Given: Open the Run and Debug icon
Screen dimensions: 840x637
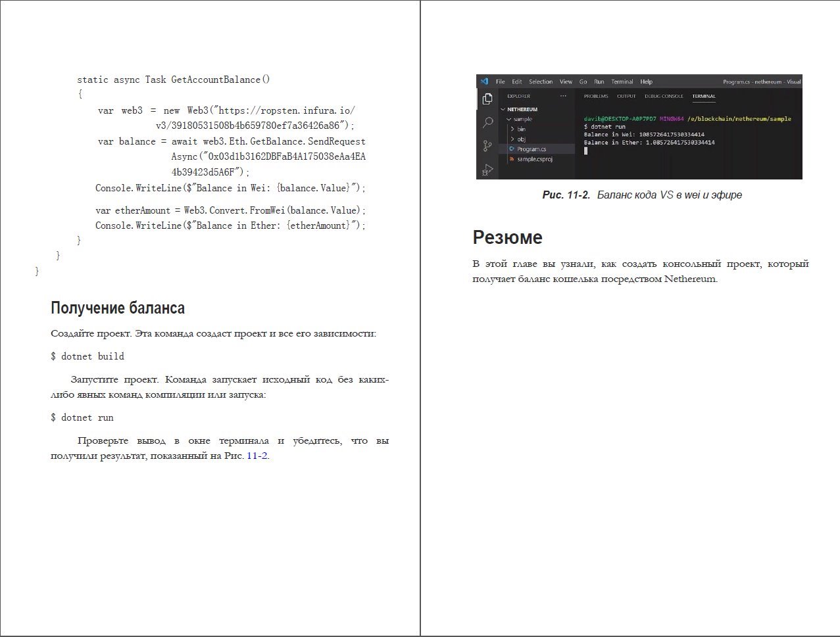Looking at the screenshot, I should coord(487,170).
